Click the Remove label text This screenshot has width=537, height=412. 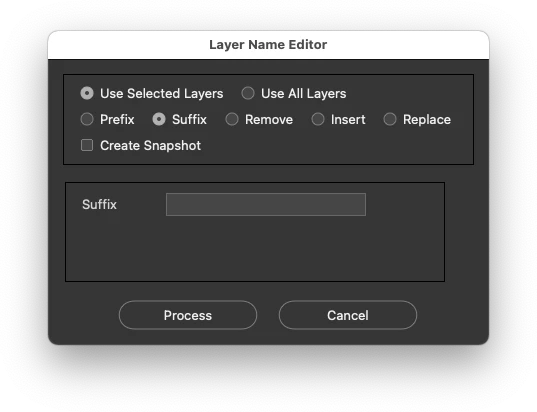click(269, 120)
